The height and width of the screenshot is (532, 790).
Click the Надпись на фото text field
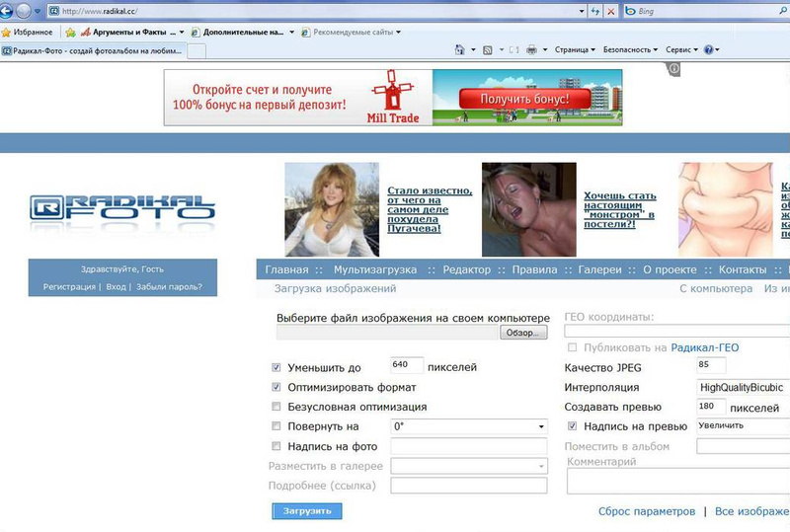(x=468, y=446)
